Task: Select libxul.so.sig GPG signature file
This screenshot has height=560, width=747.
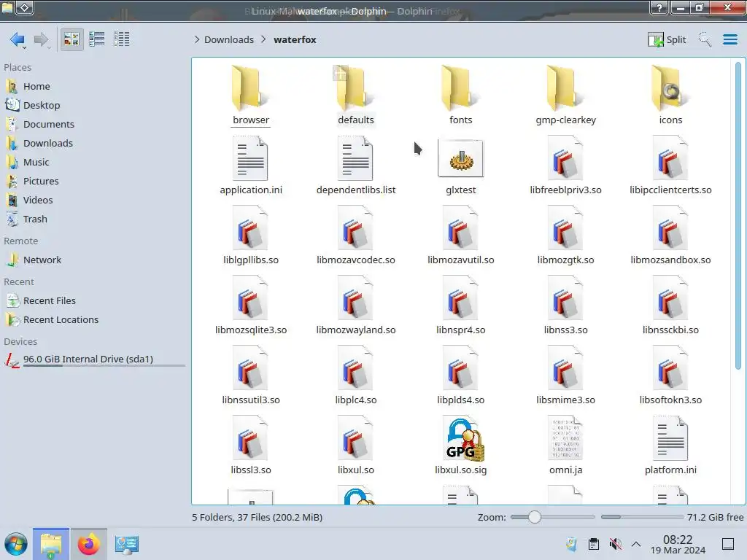Action: tap(461, 446)
